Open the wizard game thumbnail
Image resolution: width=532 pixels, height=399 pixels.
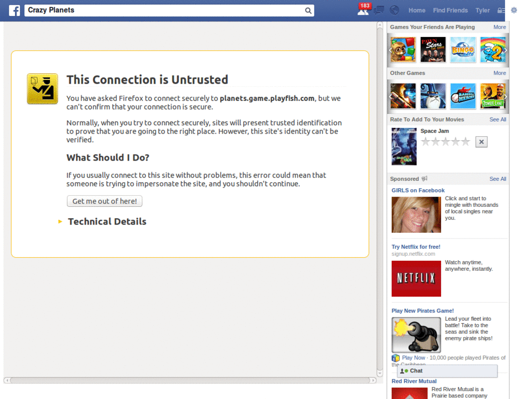point(433,96)
